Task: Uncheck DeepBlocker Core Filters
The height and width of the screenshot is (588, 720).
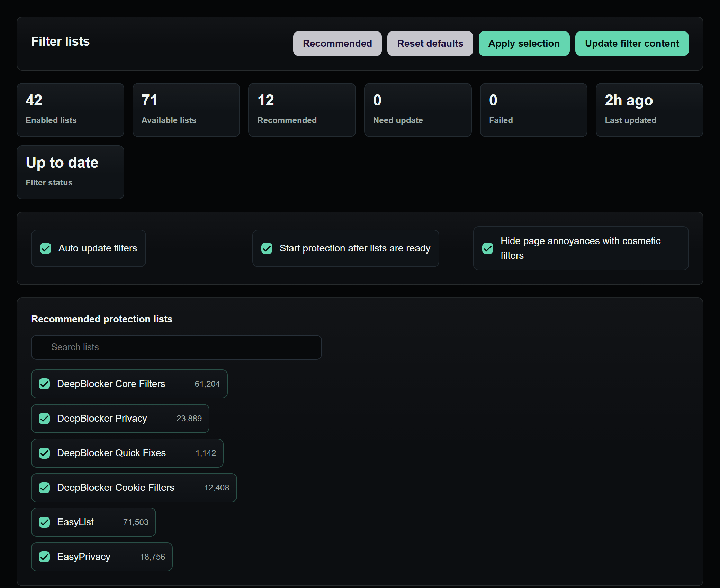Action: click(x=44, y=384)
